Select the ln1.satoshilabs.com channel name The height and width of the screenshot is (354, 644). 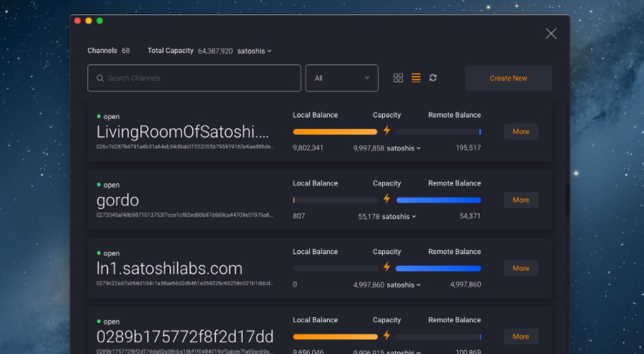[169, 268]
